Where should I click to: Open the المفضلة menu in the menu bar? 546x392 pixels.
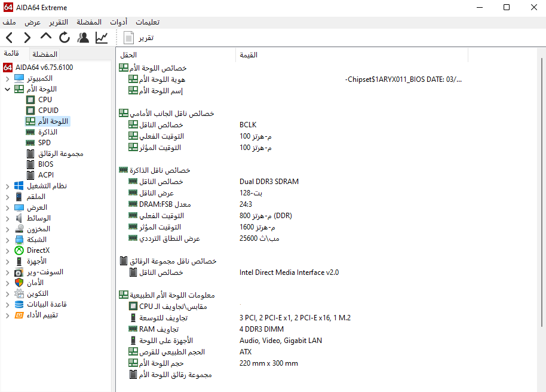pos(89,22)
